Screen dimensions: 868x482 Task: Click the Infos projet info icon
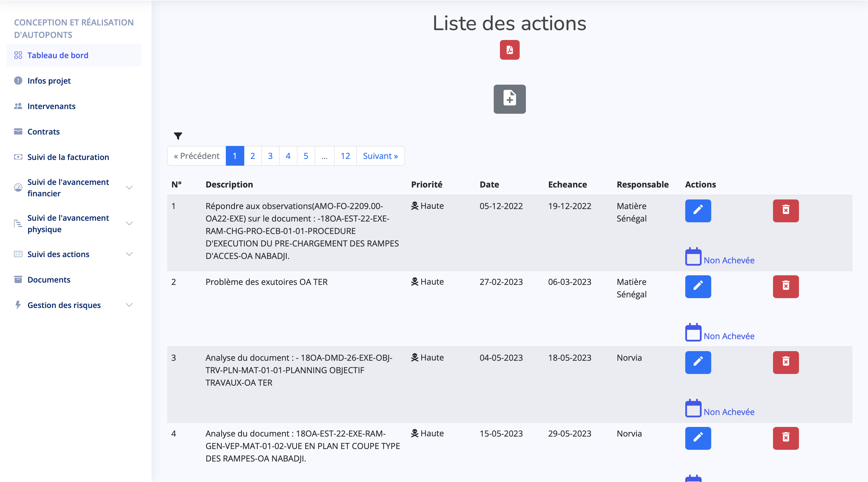[18, 81]
